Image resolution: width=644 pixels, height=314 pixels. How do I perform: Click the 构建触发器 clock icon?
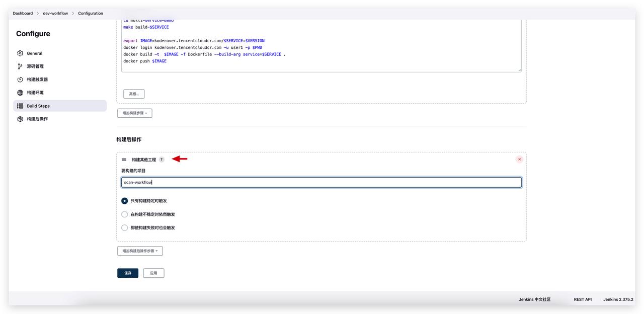tap(20, 80)
